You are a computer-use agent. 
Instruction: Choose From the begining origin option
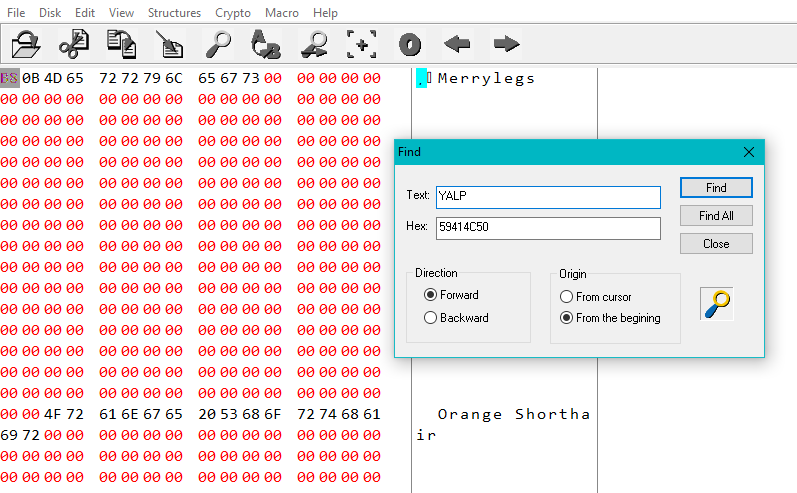(x=567, y=318)
